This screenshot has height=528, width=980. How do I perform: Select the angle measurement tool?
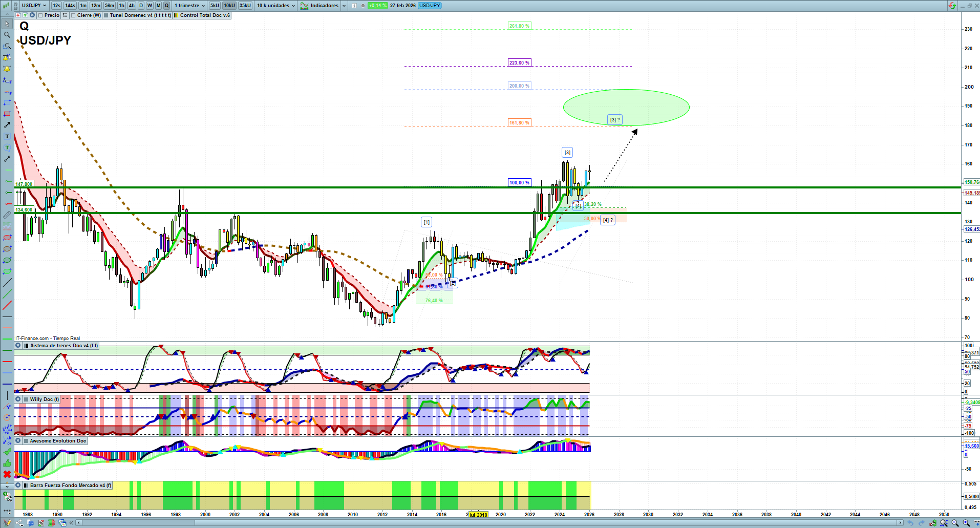(x=7, y=407)
